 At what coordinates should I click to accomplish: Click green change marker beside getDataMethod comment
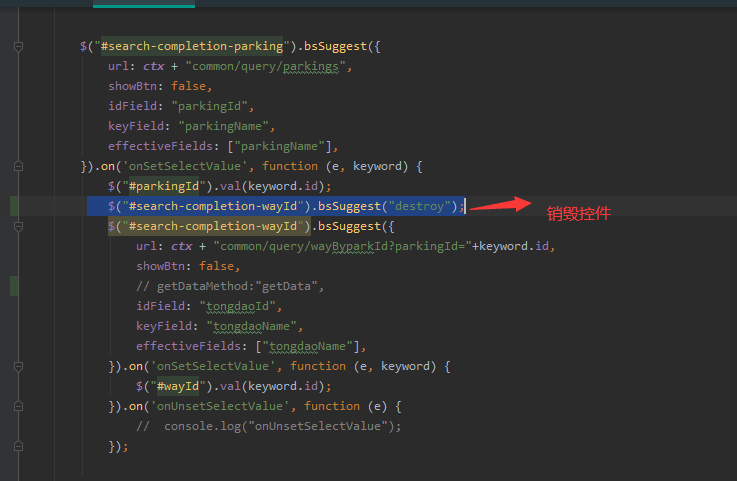pos(14,286)
